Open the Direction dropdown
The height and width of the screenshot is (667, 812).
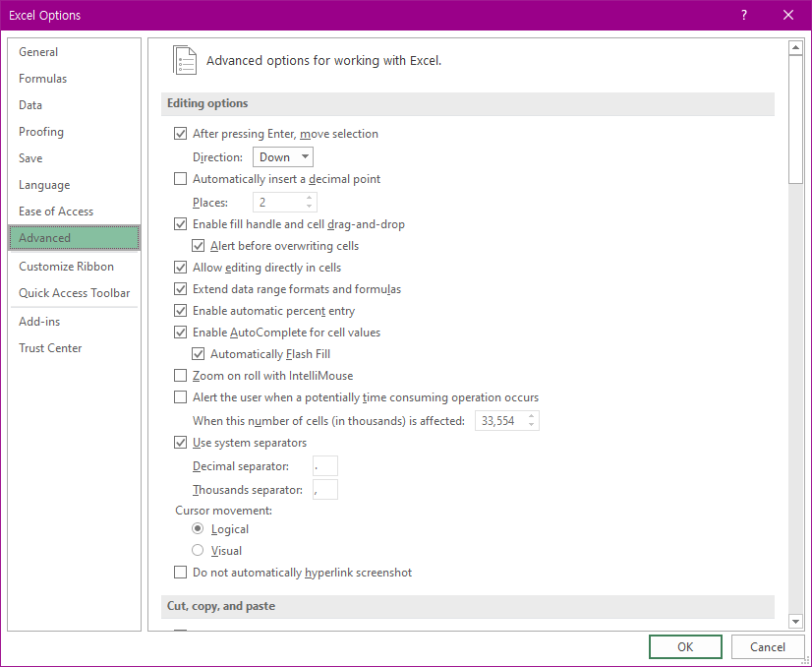click(283, 157)
